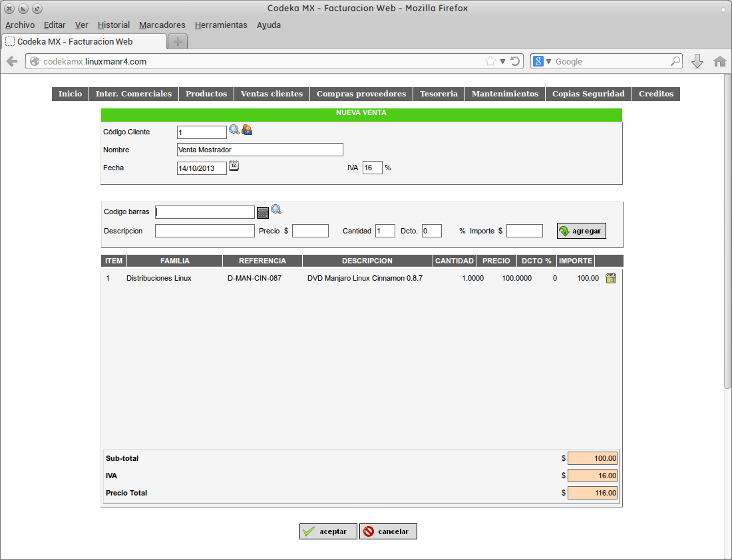Open the client selection people icon
This screenshot has width=732, height=560.
click(x=246, y=130)
